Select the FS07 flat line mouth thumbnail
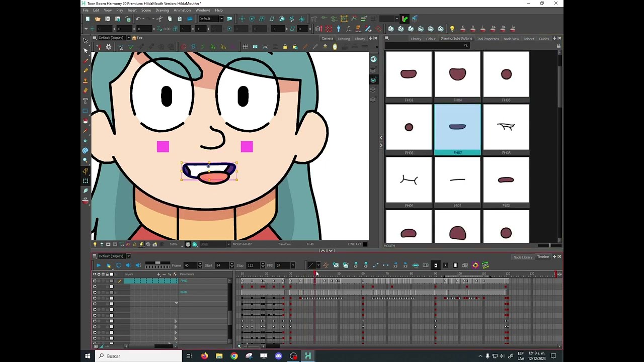This screenshot has height=362, width=644. click(x=457, y=182)
